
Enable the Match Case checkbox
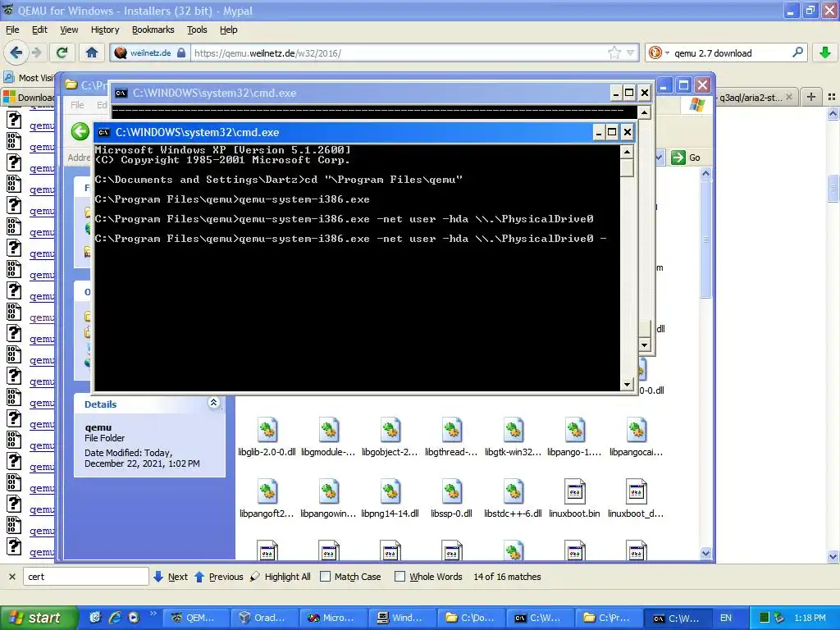(325, 577)
